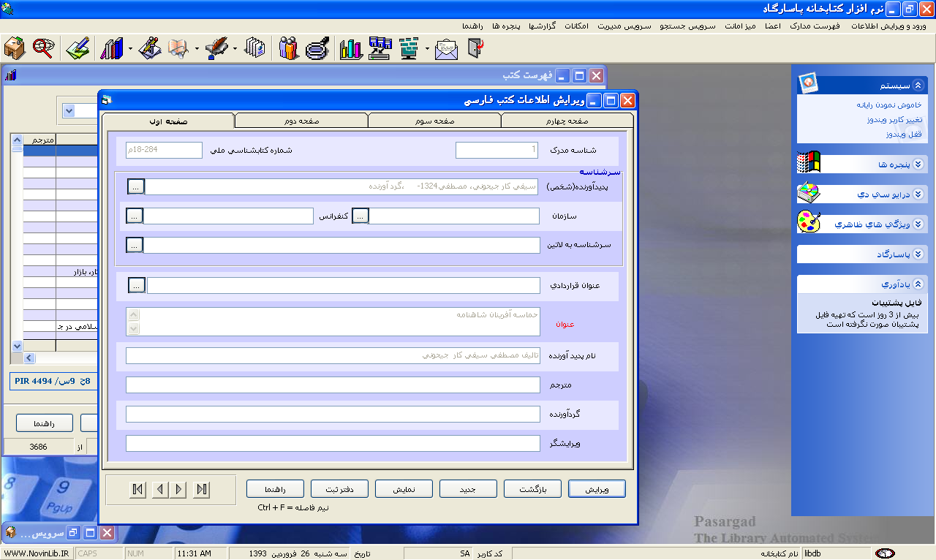Screen dimensions: 936x560
Task: Open the envelope mail toolbar icon
Action: pyautogui.click(x=446, y=49)
